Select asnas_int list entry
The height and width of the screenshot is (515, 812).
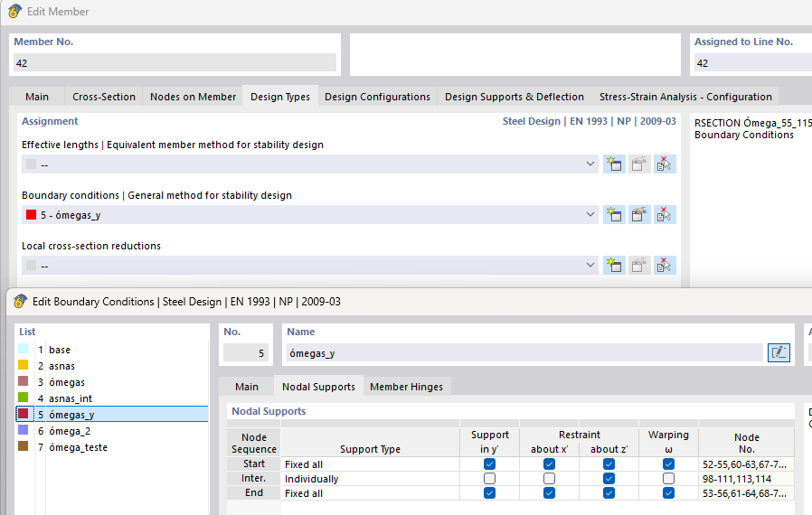[x=71, y=398]
